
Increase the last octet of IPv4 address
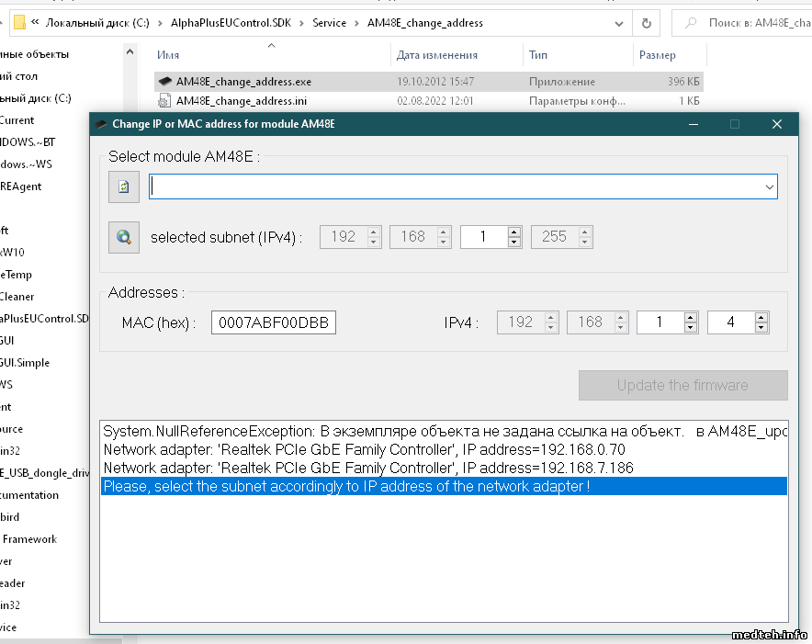[761, 317]
